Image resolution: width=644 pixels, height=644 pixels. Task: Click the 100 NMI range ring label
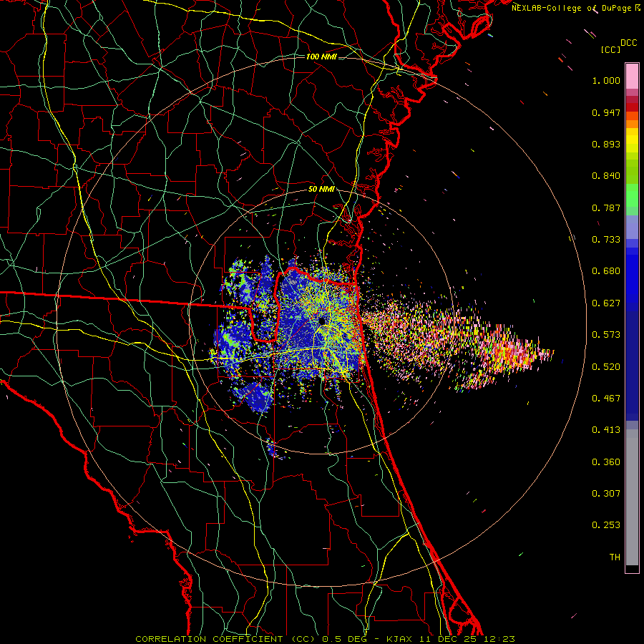coord(321,57)
